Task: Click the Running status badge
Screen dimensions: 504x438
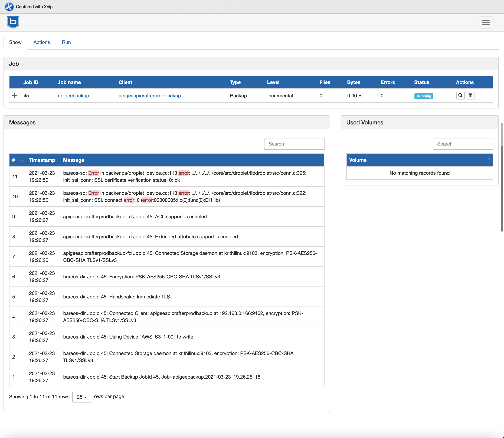Action: (424, 96)
